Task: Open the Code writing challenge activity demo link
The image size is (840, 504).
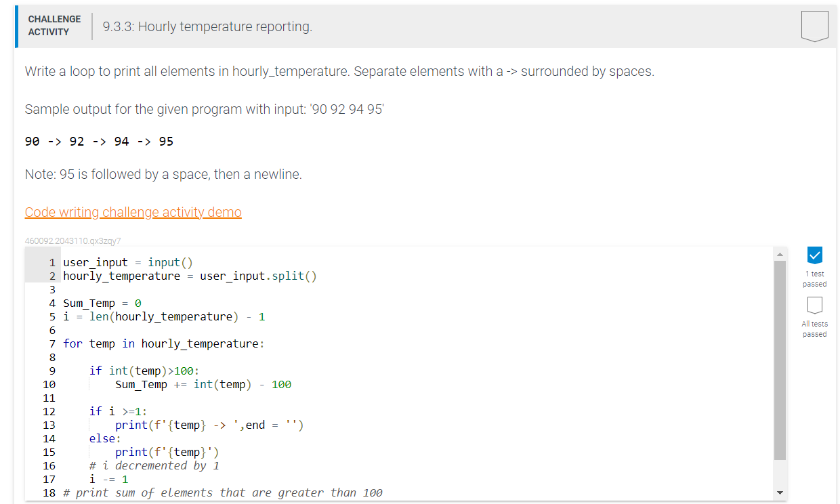Action: (x=133, y=212)
